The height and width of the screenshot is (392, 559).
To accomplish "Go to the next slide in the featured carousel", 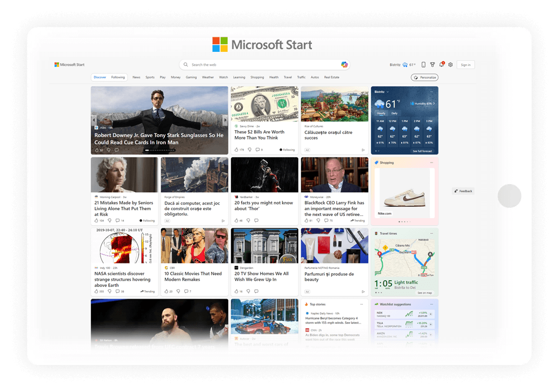I will pyautogui.click(x=225, y=120).
